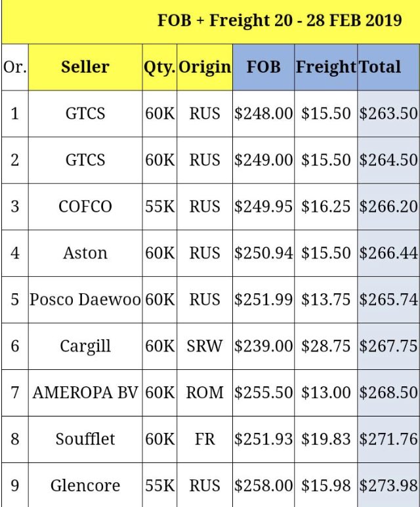Select the $239.00 FOB price cell
420x507 pixels.
pos(263,346)
